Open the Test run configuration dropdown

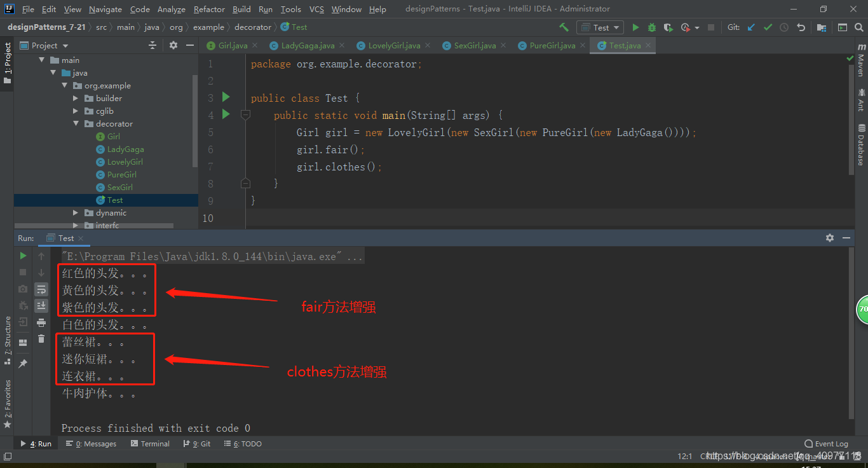pyautogui.click(x=600, y=27)
